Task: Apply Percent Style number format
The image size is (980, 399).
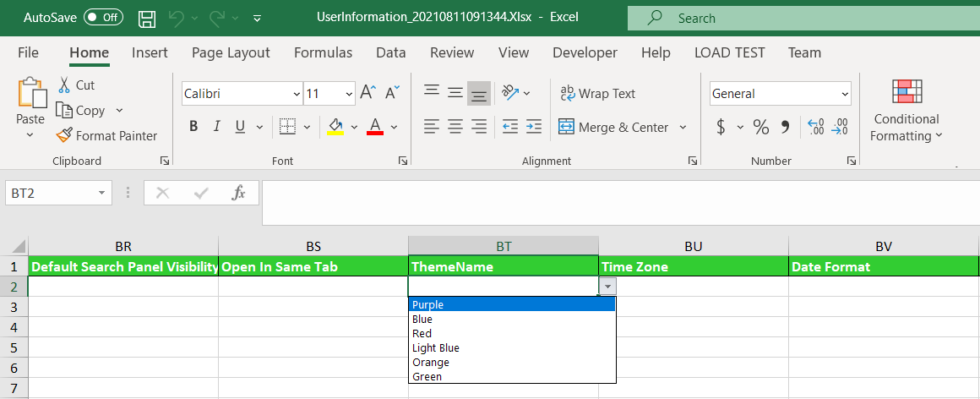Action: (761, 127)
